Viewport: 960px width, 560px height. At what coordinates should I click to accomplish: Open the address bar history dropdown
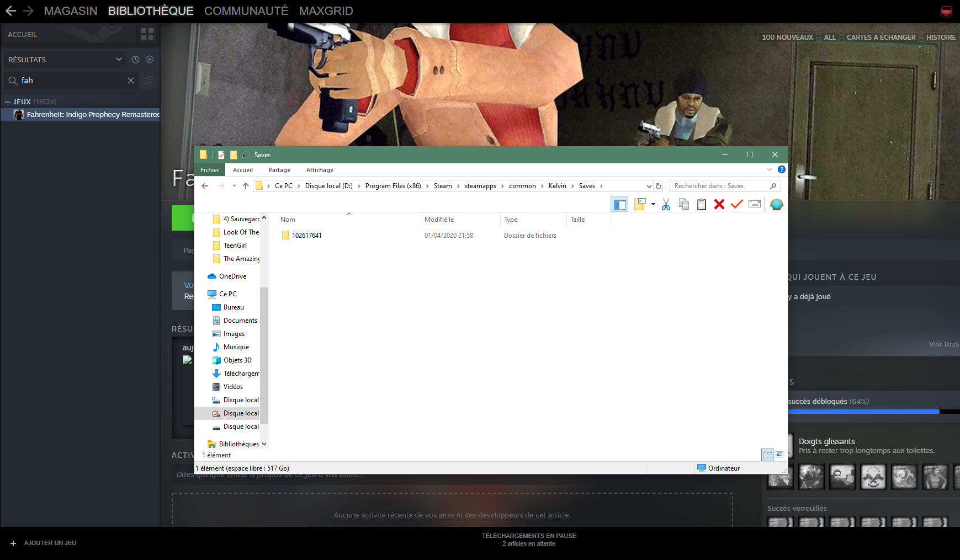coord(649,186)
